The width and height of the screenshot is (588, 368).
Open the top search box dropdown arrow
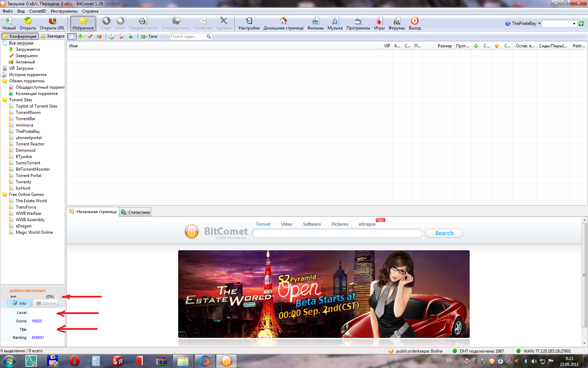tap(574, 24)
